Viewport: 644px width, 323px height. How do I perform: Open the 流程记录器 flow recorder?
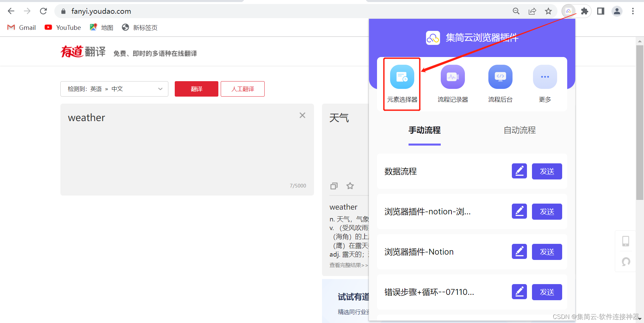(452, 84)
